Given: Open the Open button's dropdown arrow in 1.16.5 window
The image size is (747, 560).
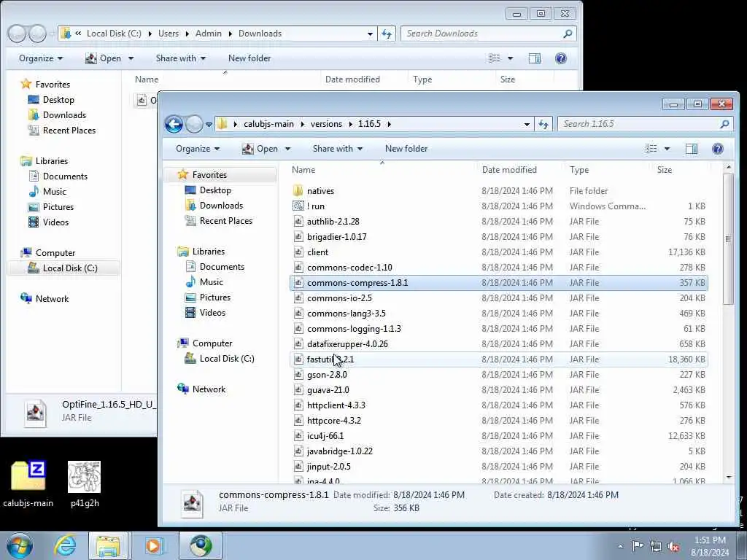Looking at the screenshot, I should (287, 149).
